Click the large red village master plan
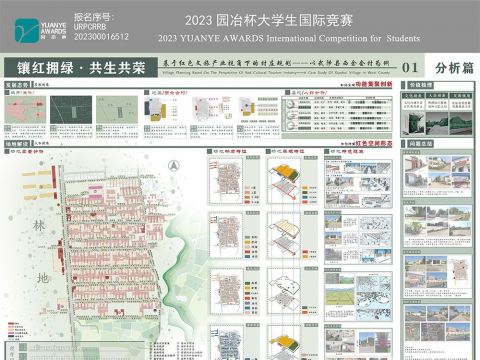 112,247
